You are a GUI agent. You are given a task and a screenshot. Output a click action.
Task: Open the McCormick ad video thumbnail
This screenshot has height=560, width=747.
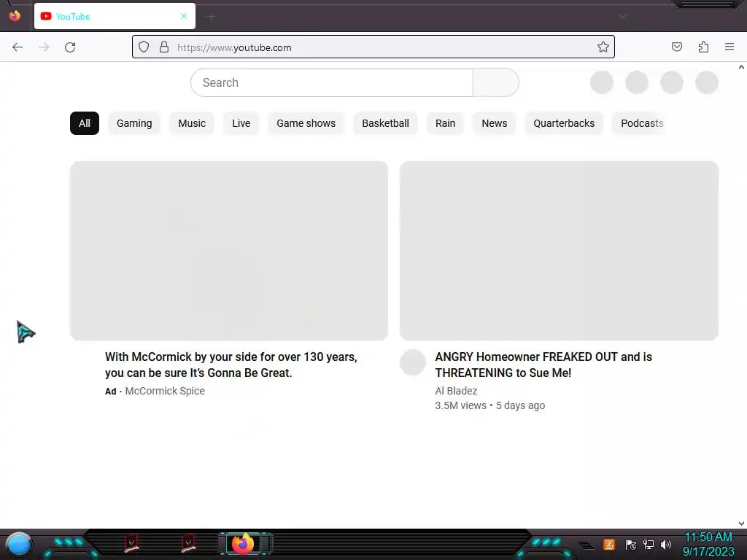229,251
